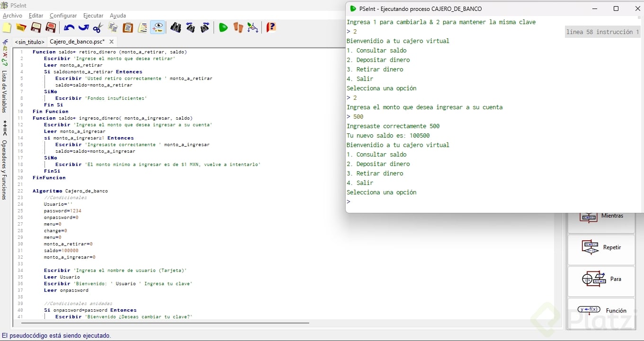Viewport: 644px width, 341px height.
Task: Select the Cajero_de_banco.psc tab
Action: 77,42
